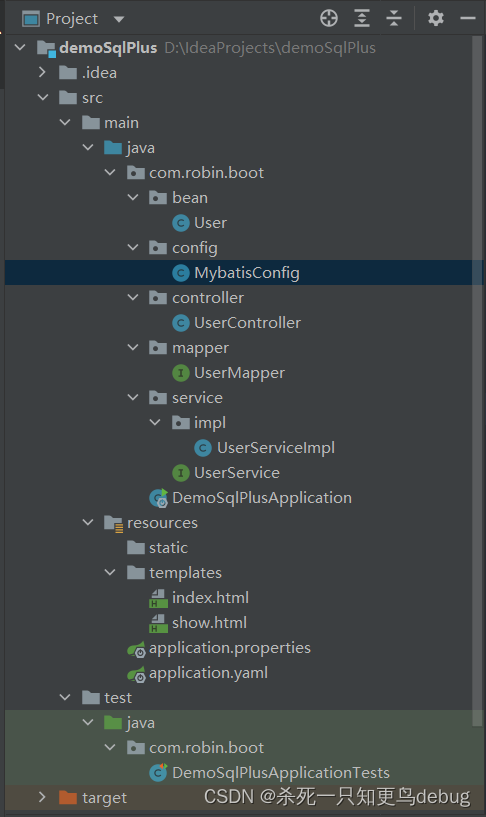Expand the .idea folder

click(x=43, y=72)
